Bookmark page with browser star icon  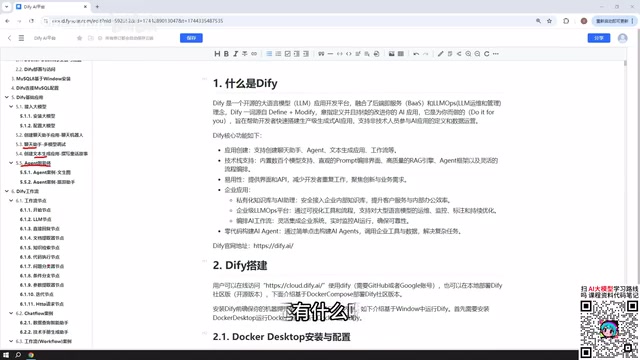coord(549,21)
